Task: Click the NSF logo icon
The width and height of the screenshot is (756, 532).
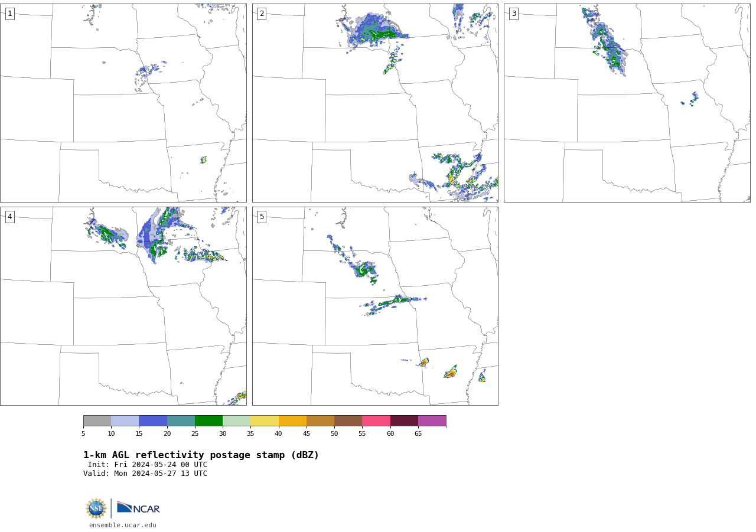Action: (96, 508)
